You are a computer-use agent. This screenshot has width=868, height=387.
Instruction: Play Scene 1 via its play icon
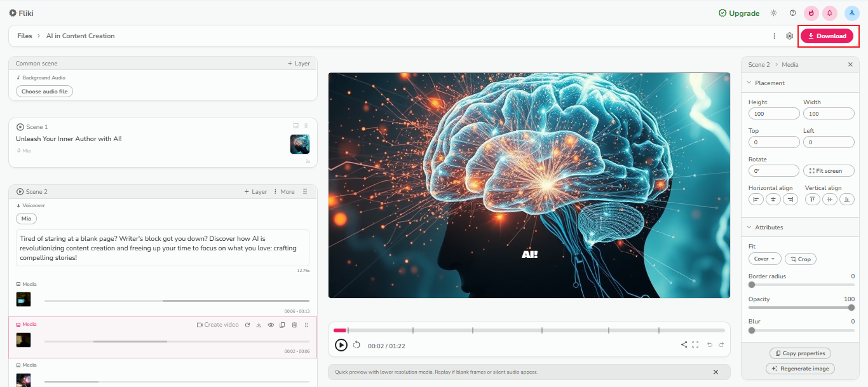tap(20, 127)
